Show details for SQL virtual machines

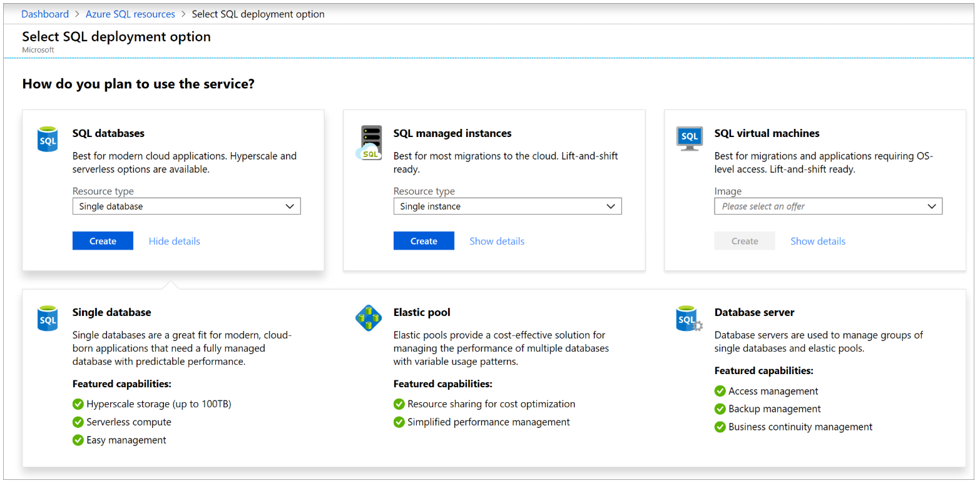tap(818, 241)
